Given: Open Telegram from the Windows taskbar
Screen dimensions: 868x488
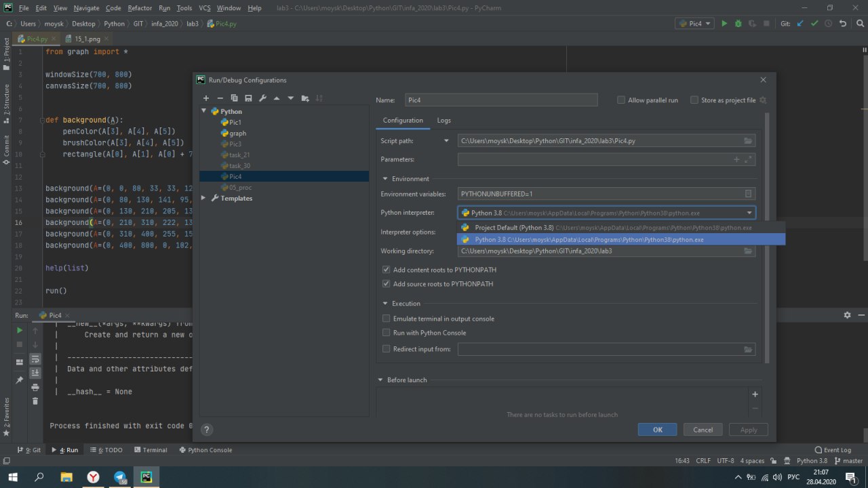Looking at the screenshot, I should pyautogui.click(x=120, y=477).
